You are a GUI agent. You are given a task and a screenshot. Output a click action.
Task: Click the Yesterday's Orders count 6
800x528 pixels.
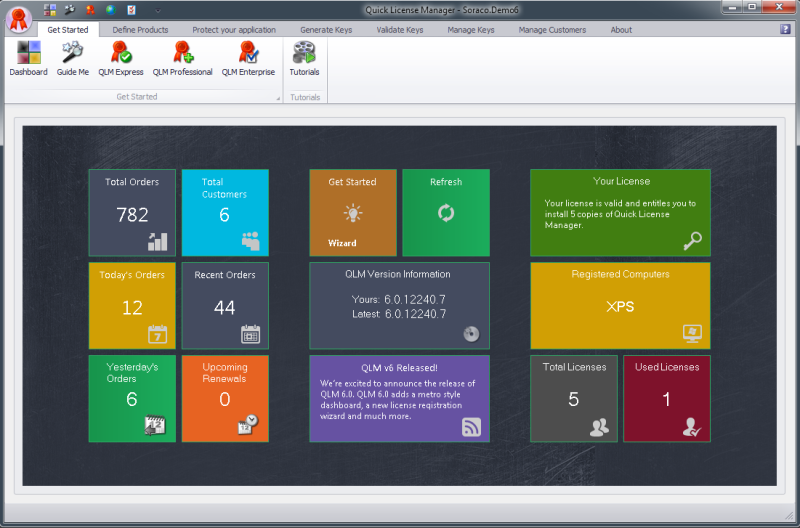pyautogui.click(x=132, y=399)
